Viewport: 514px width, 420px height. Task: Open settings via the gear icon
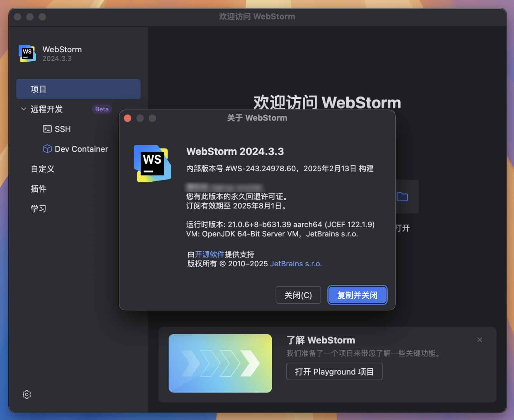click(x=27, y=394)
